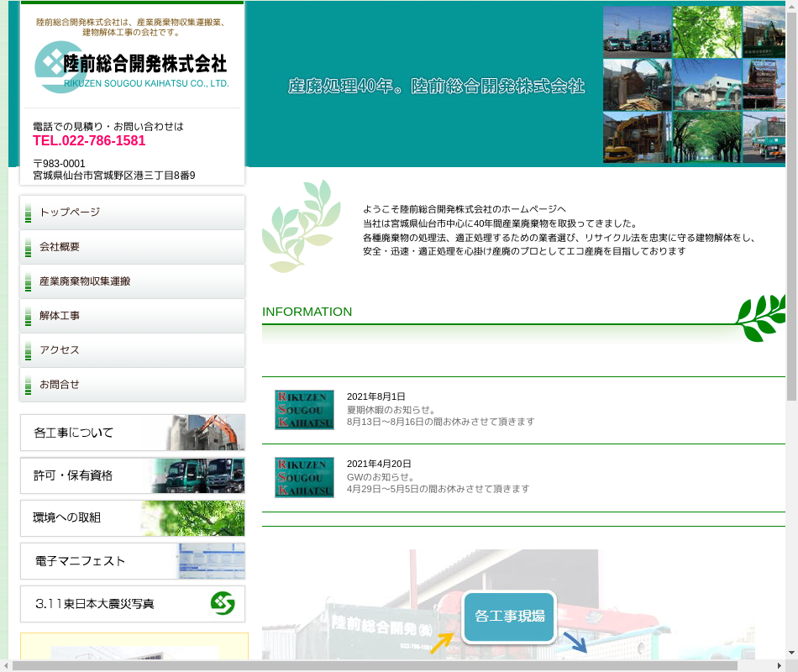Click the ようこそ welcome message text

[559, 230]
